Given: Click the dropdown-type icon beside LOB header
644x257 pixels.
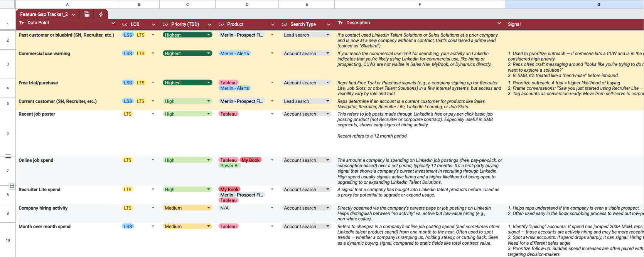Looking at the screenshot, I should pos(125,24).
